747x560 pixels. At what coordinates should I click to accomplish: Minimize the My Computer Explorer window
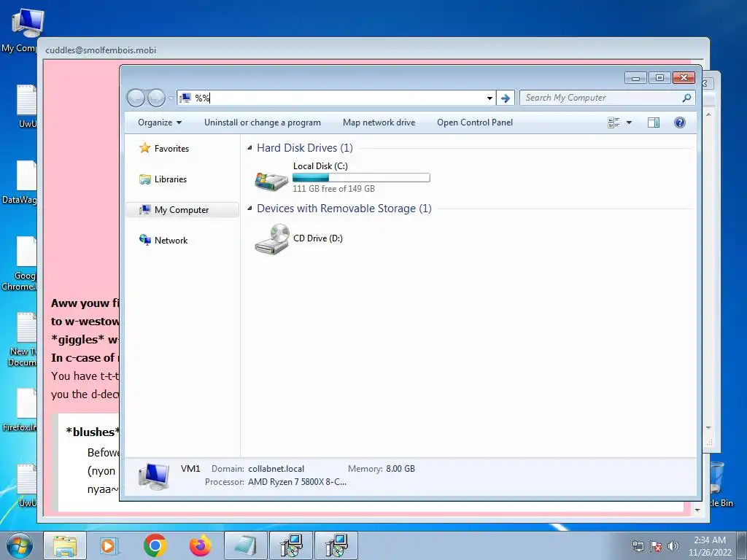[635, 77]
